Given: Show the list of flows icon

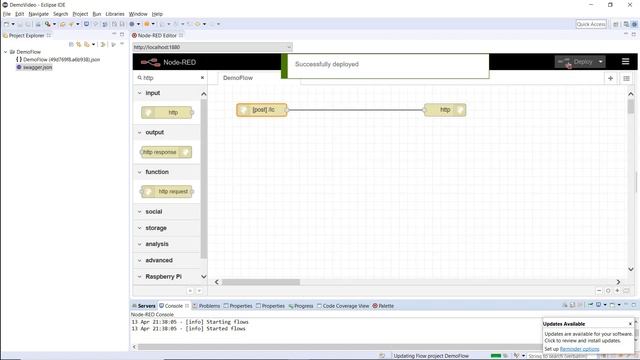Looking at the screenshot, I should click(x=627, y=78).
